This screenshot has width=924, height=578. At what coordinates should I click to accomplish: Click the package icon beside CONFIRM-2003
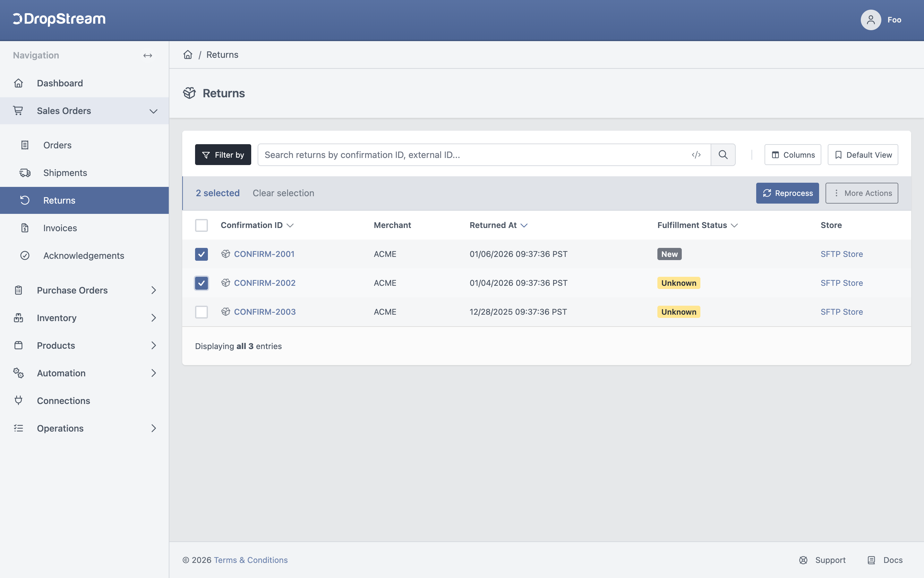coord(226,312)
